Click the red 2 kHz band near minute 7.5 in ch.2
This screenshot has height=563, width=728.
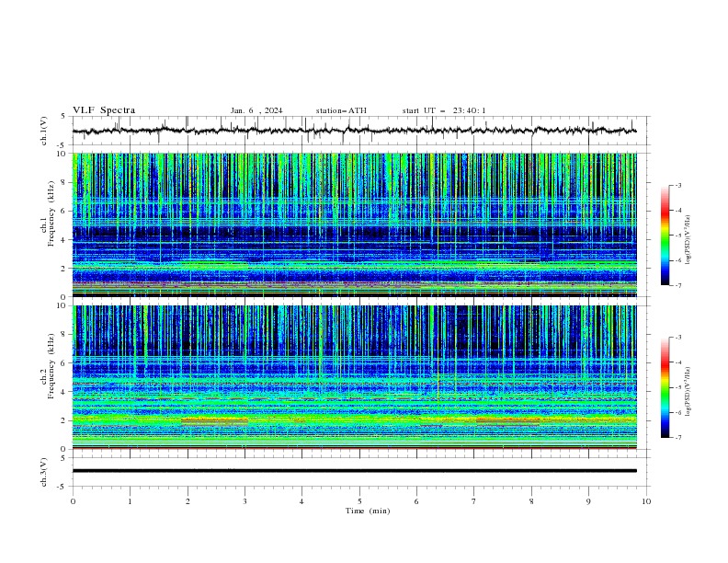pos(508,420)
